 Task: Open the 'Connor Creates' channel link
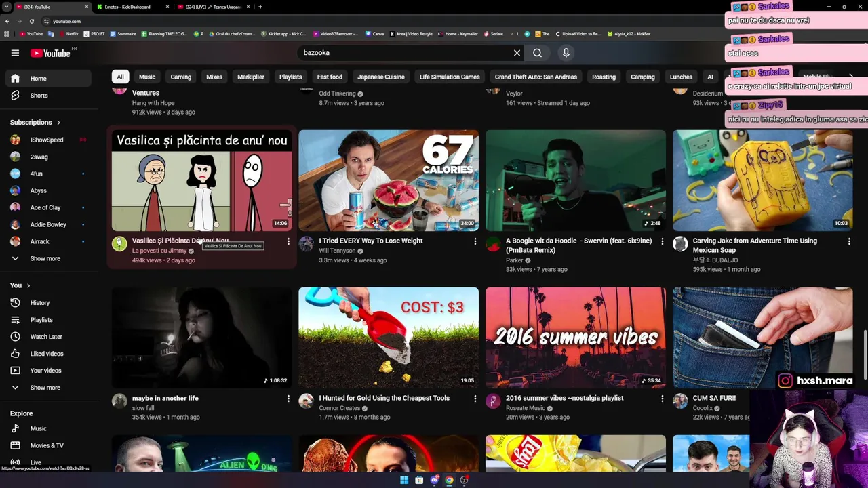[340, 408]
